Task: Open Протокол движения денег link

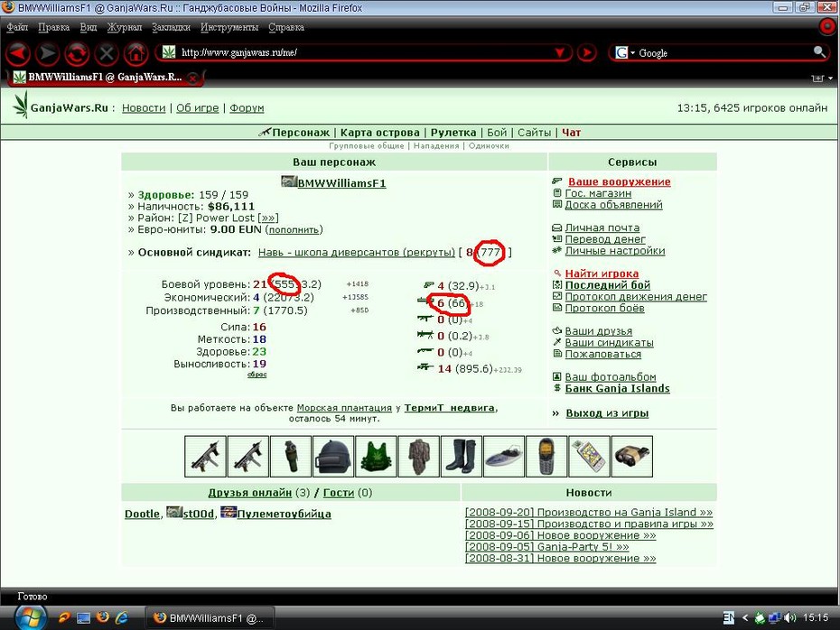Action: pyautogui.click(x=636, y=297)
